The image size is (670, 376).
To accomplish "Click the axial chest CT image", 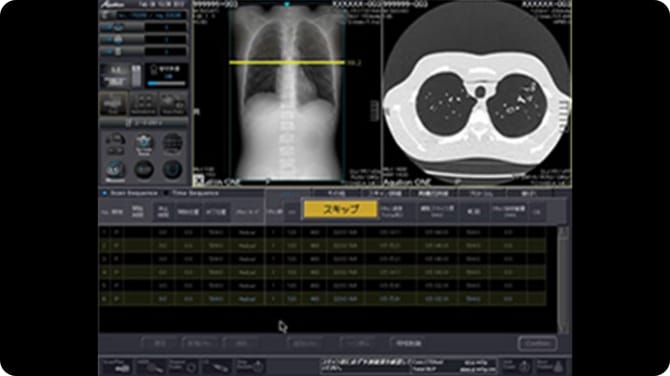I will 476,93.
